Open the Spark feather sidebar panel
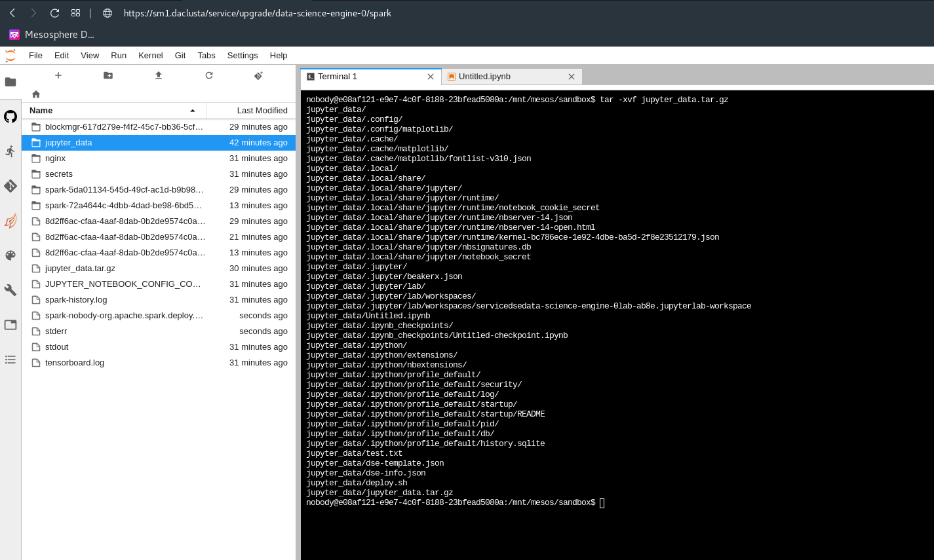934x560 pixels. [10, 221]
